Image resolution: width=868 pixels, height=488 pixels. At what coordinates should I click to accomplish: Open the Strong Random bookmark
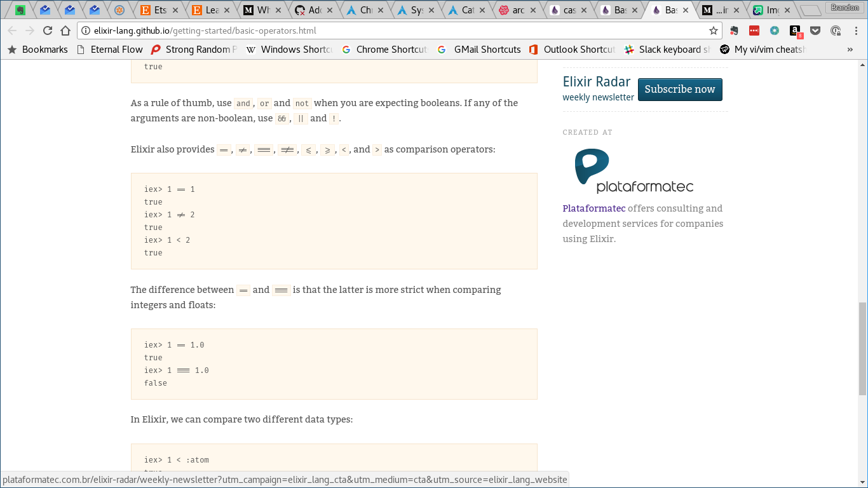coord(194,49)
